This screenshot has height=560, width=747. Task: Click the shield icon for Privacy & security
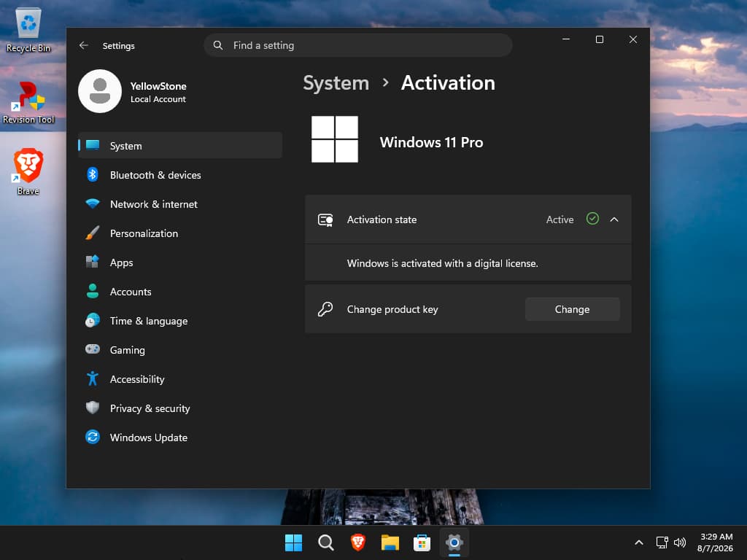(x=93, y=408)
